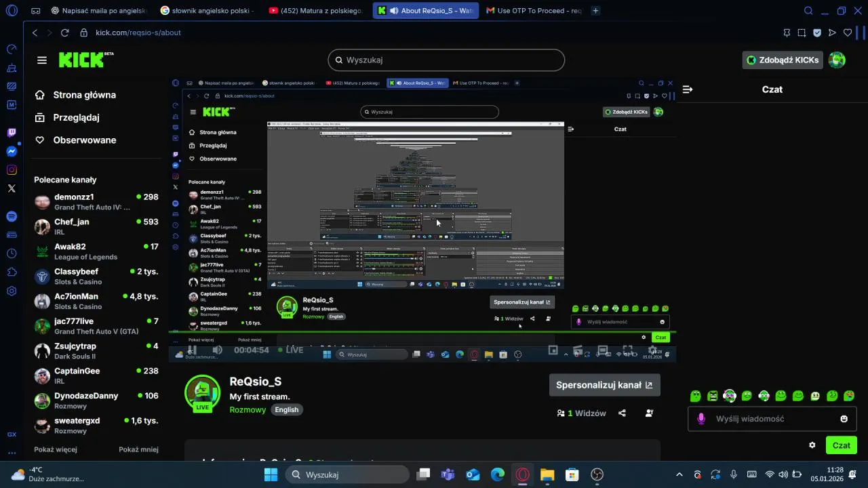Open Outlook from taskbar
This screenshot has height=488, width=868.
pyautogui.click(x=473, y=474)
